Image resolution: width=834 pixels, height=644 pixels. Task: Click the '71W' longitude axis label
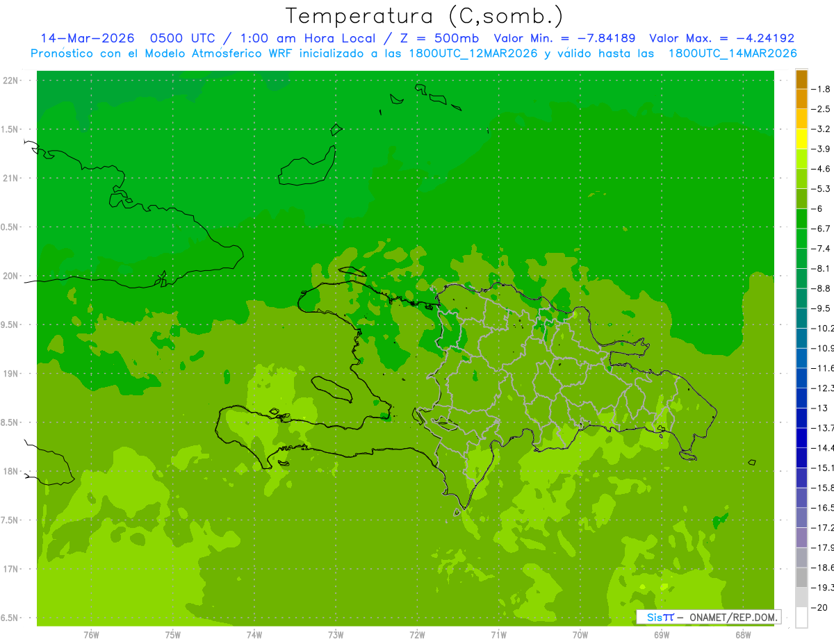[x=498, y=635]
